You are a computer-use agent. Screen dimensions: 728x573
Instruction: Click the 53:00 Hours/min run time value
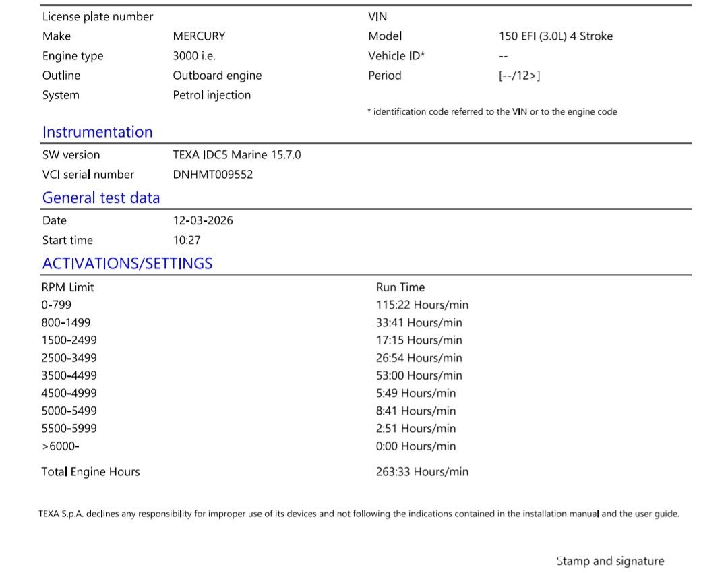tap(419, 375)
